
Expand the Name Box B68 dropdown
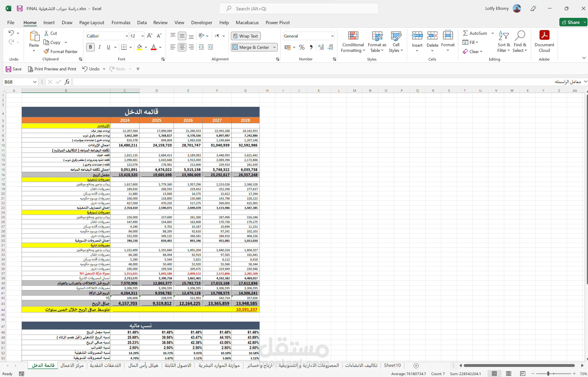(x=35, y=82)
